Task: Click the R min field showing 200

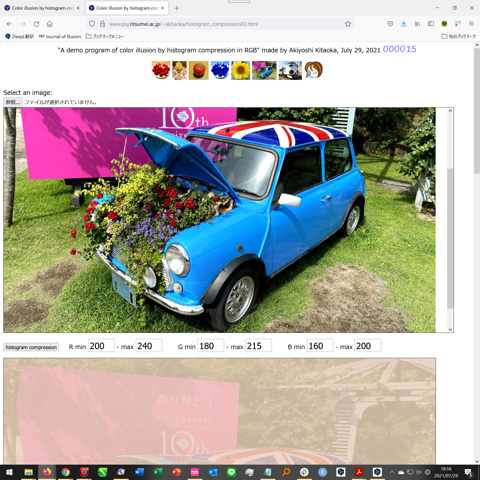Action: (101, 346)
